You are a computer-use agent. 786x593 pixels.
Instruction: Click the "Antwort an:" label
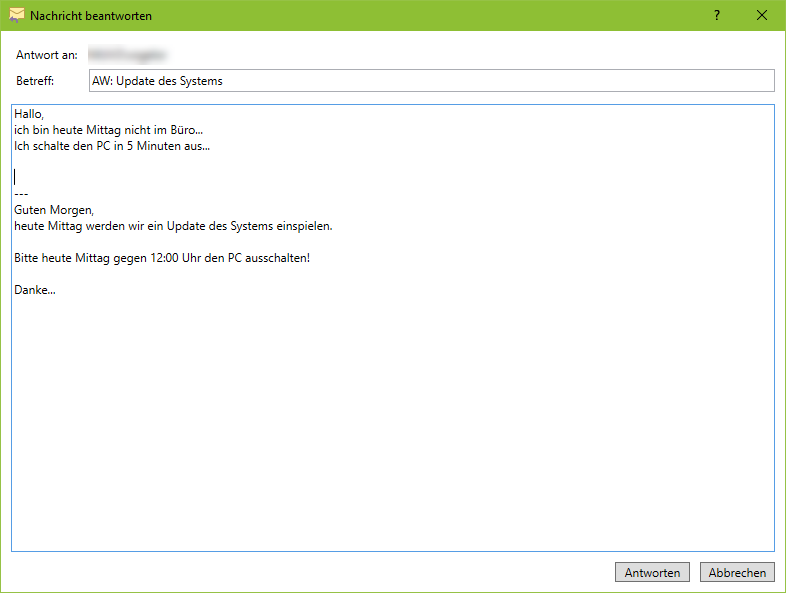(47, 54)
